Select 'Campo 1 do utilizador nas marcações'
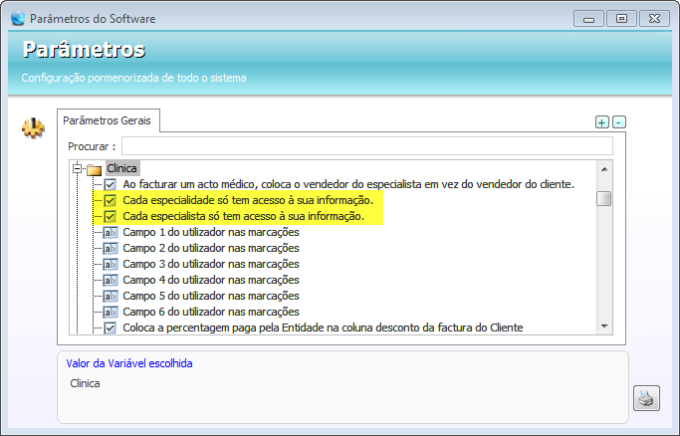This screenshot has width=680, height=436. pyautogui.click(x=211, y=233)
